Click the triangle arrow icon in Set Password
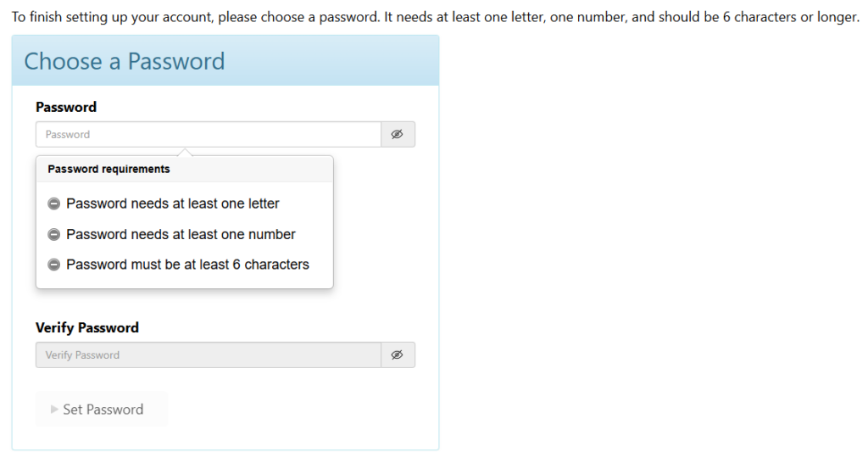The image size is (868, 452). point(54,410)
